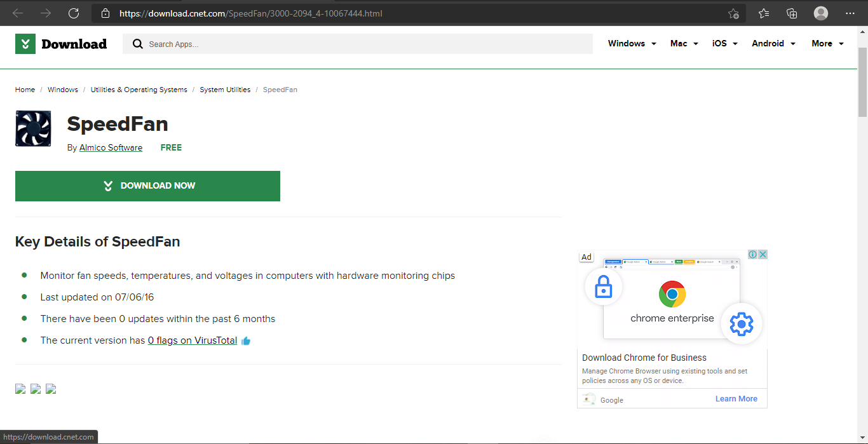Click the browser address bar URL
The image size is (868, 444).
[251, 13]
